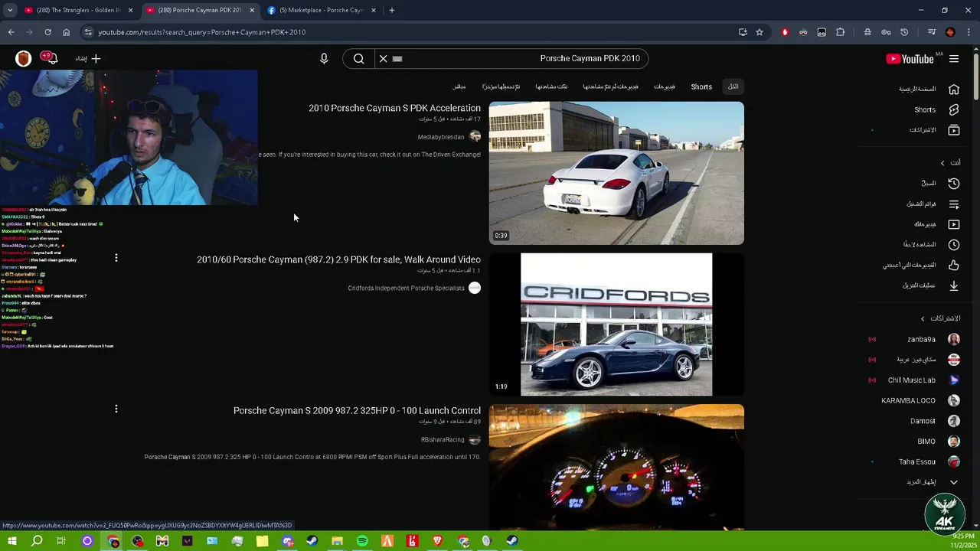Image resolution: width=980 pixels, height=551 pixels.
Task: Open the notifications bell
Action: [51, 58]
